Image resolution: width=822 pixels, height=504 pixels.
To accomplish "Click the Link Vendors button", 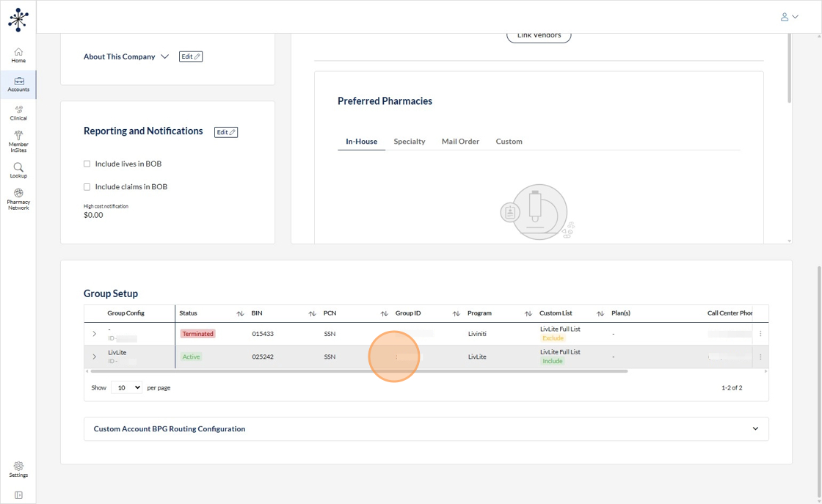I will click(x=539, y=37).
